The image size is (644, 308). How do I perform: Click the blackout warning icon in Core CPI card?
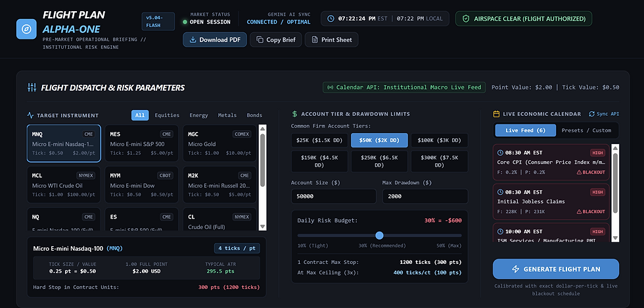[579, 172]
